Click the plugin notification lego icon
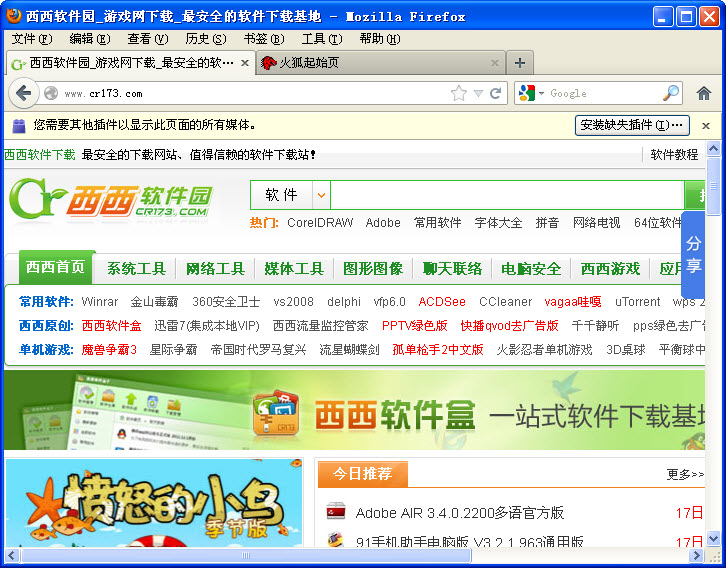 tap(19, 125)
